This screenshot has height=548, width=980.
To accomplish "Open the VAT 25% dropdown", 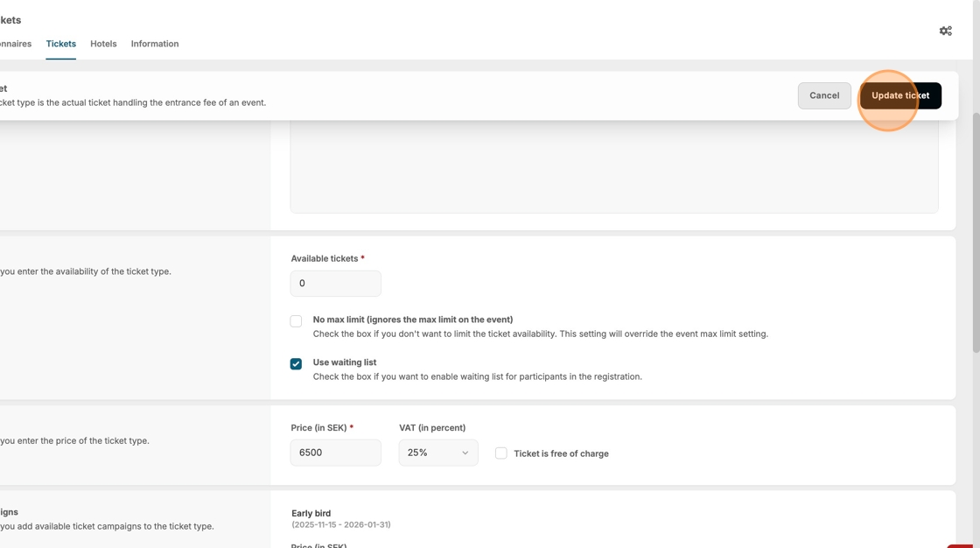I will click(437, 453).
